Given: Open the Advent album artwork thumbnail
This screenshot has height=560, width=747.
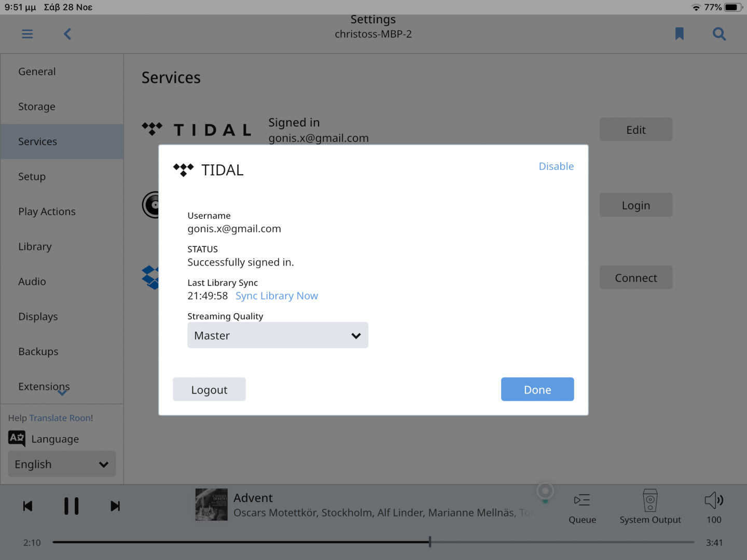Looking at the screenshot, I should tap(211, 505).
